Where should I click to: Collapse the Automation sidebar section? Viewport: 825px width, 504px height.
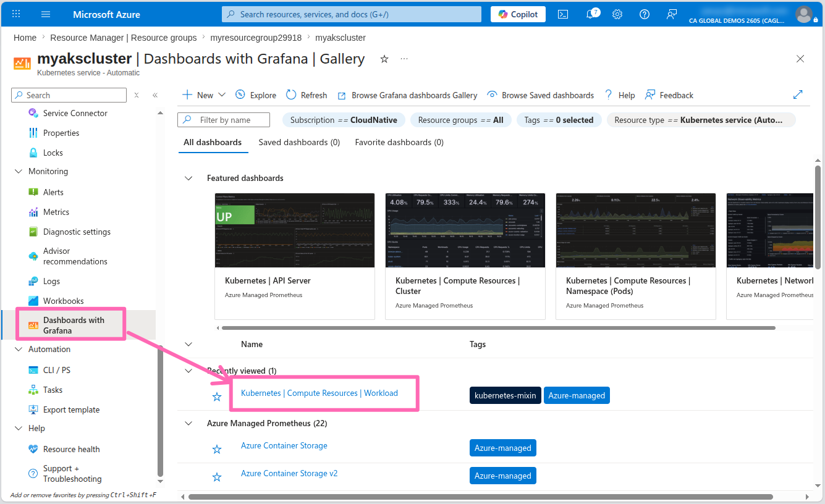(x=19, y=349)
